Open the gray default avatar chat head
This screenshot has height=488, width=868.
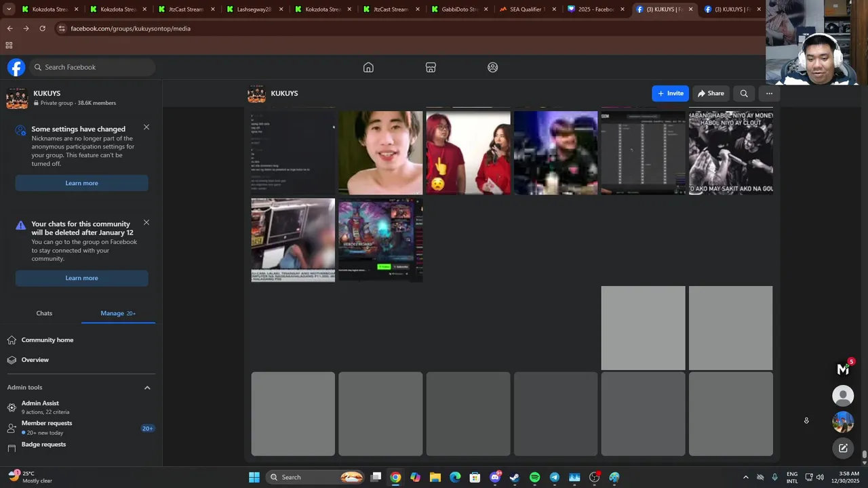843,396
